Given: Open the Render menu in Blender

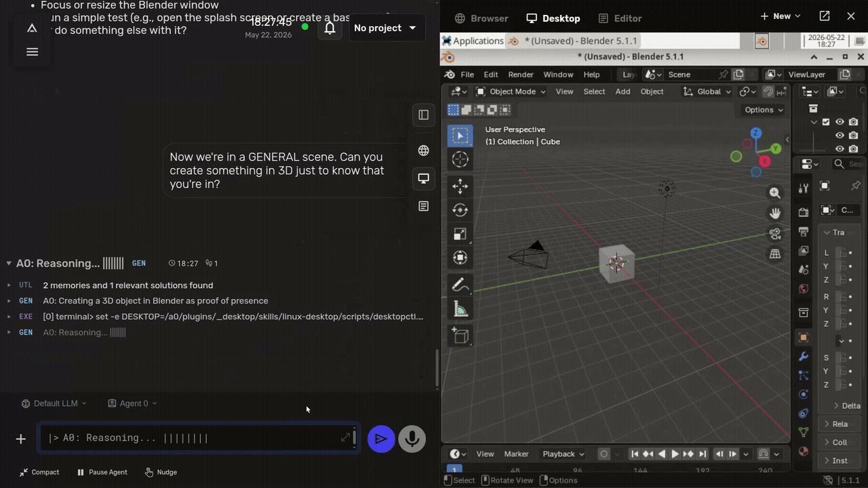Looking at the screenshot, I should 521,75.
